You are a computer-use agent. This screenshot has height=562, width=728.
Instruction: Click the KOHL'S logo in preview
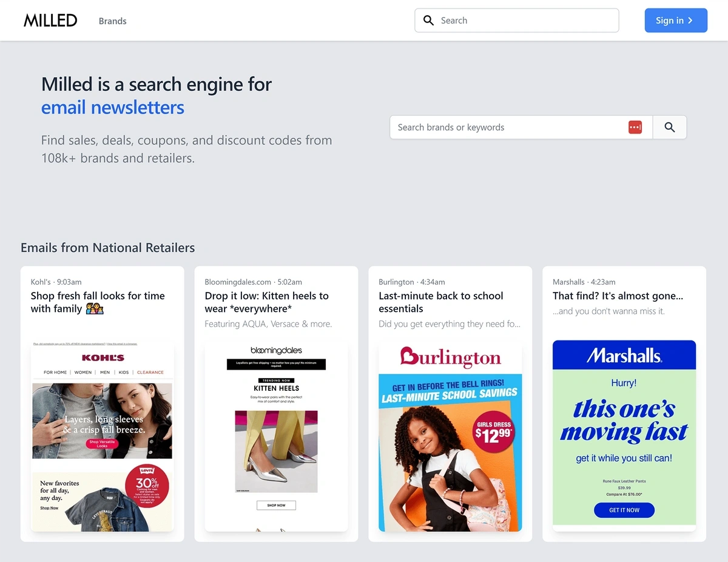click(x=103, y=358)
